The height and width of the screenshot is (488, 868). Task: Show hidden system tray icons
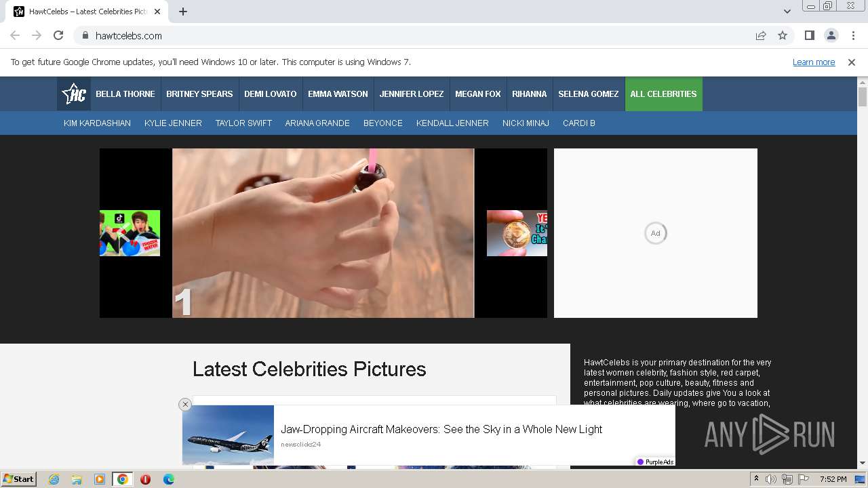[756, 479]
